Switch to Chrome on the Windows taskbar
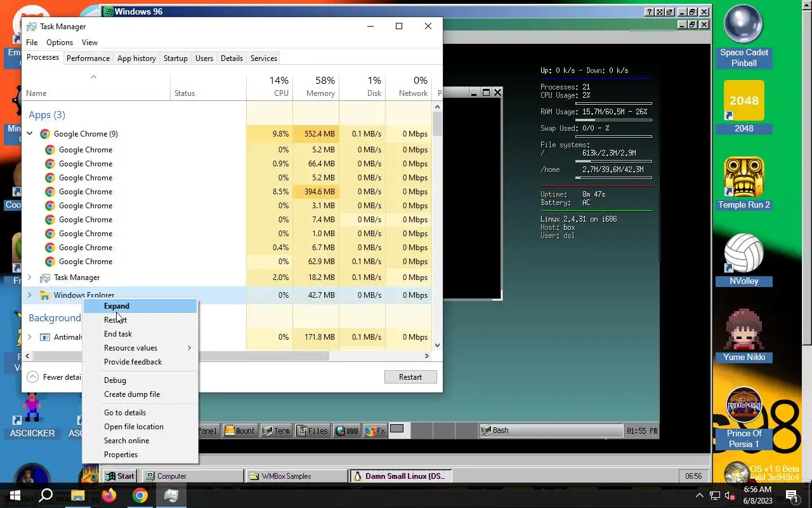The image size is (812, 508). pos(140,495)
